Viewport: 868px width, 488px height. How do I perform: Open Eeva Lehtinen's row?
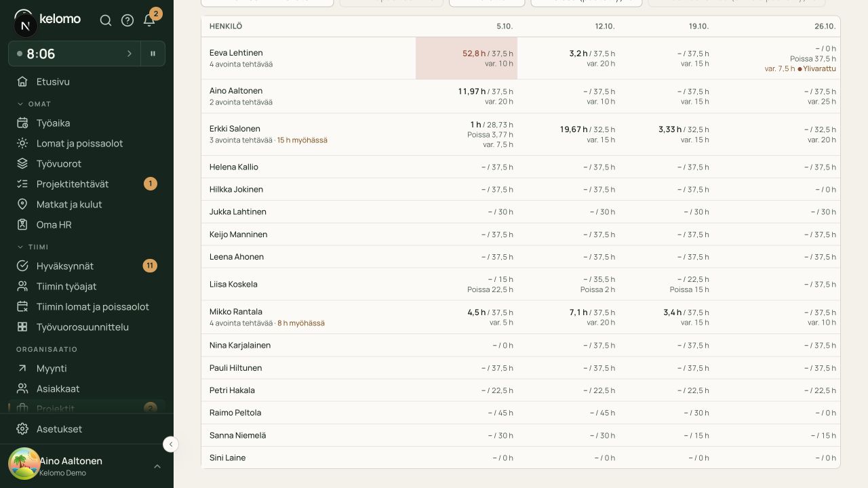(521, 58)
